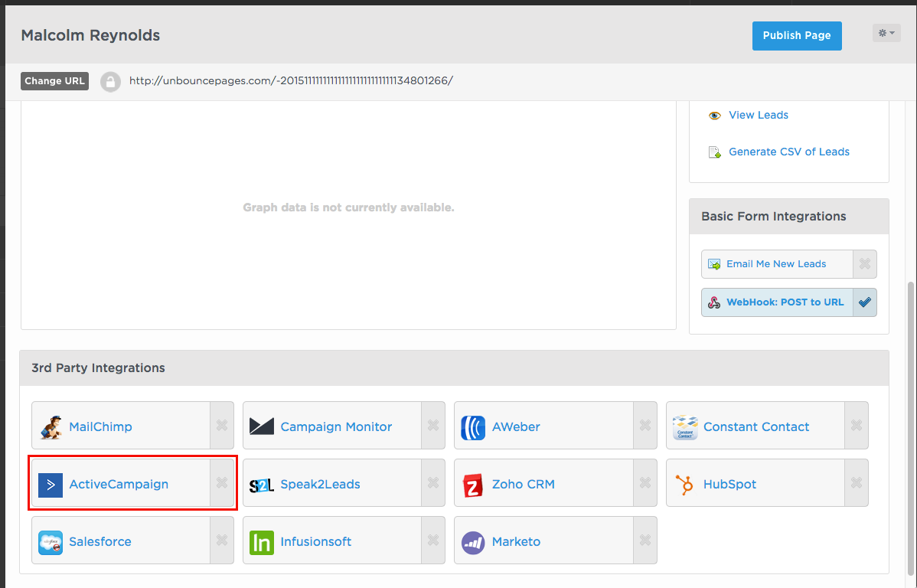Click the Publish Page button
Screen dimensions: 917x588
point(797,36)
